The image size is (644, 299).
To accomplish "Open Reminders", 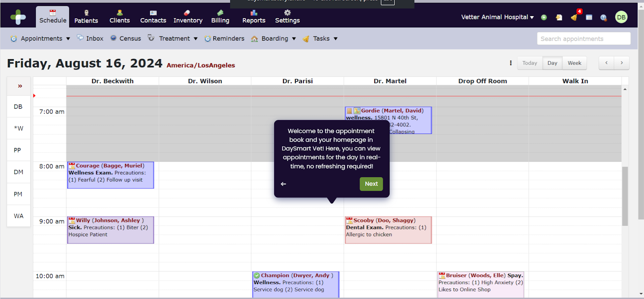I will (x=224, y=39).
